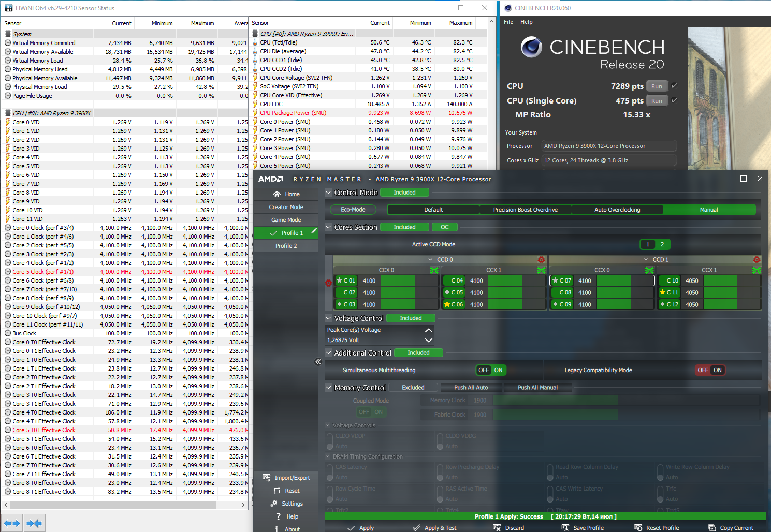
Task: Run the Cinebench CPU (Single Core) test
Action: (657, 101)
